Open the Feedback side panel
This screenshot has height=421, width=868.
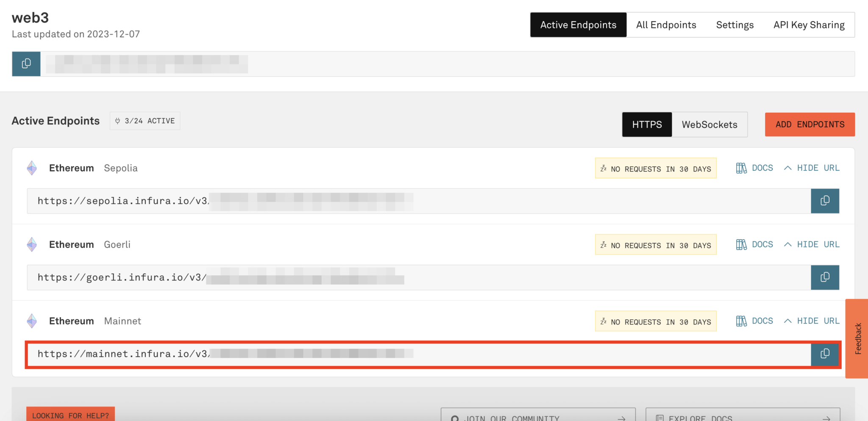click(x=857, y=338)
